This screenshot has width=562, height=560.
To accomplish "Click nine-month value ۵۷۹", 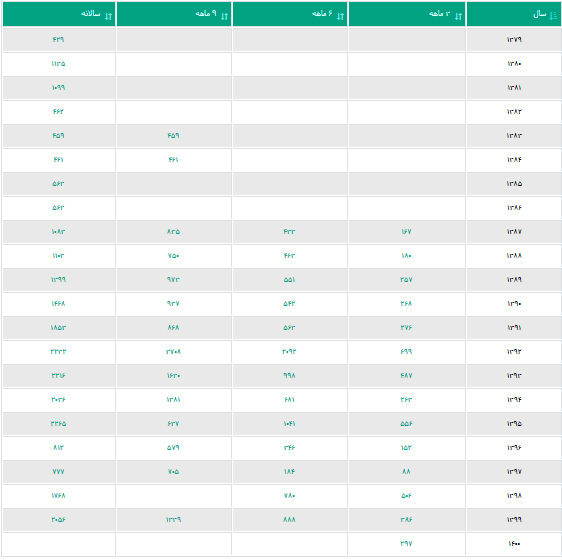I will (x=173, y=447).
